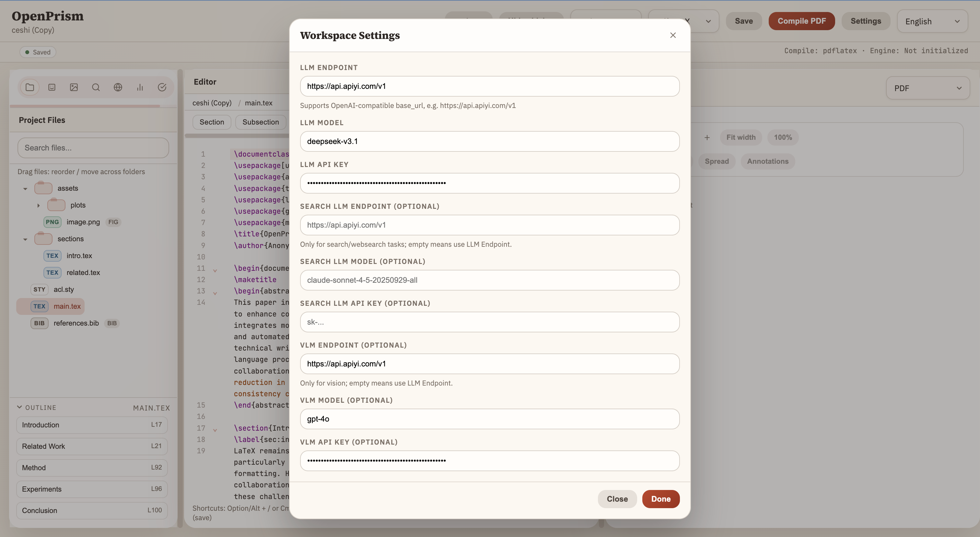
Task: Click the STY badge next to acl.sty
Action: point(39,289)
